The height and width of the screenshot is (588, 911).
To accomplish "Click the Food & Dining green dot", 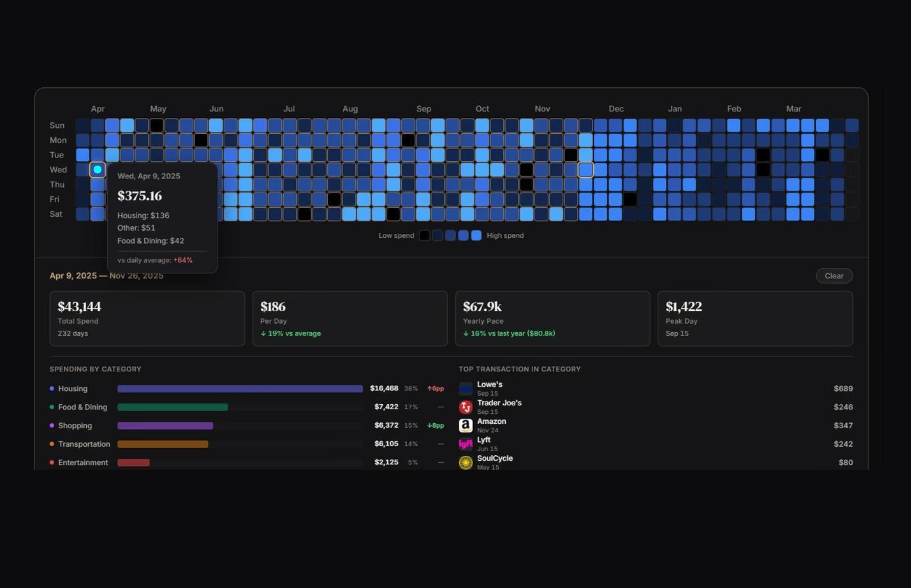I will tap(52, 407).
